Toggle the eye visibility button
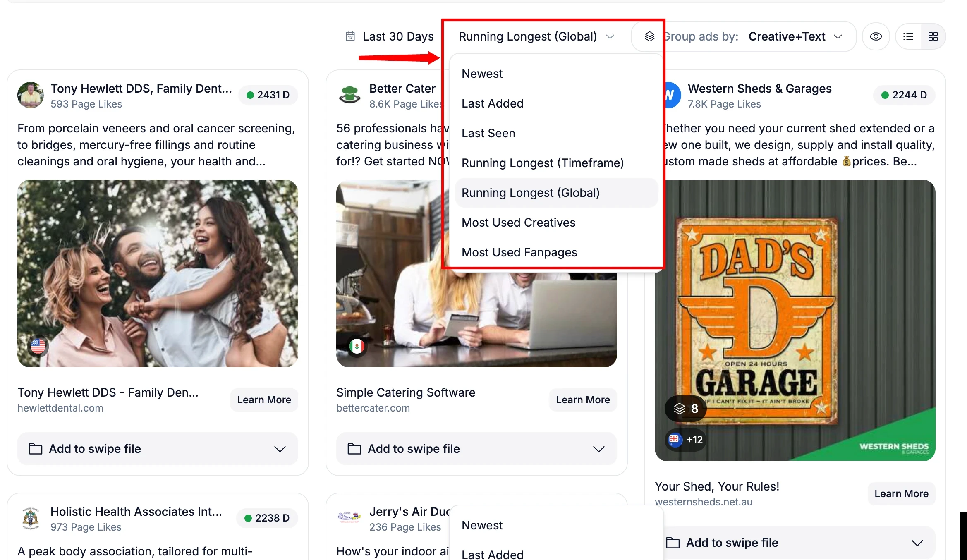 tap(876, 36)
